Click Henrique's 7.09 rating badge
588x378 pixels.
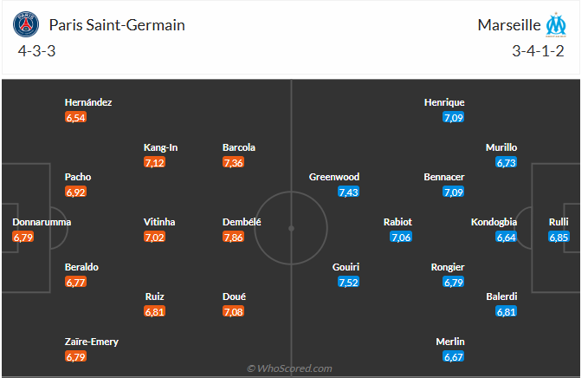(453, 117)
